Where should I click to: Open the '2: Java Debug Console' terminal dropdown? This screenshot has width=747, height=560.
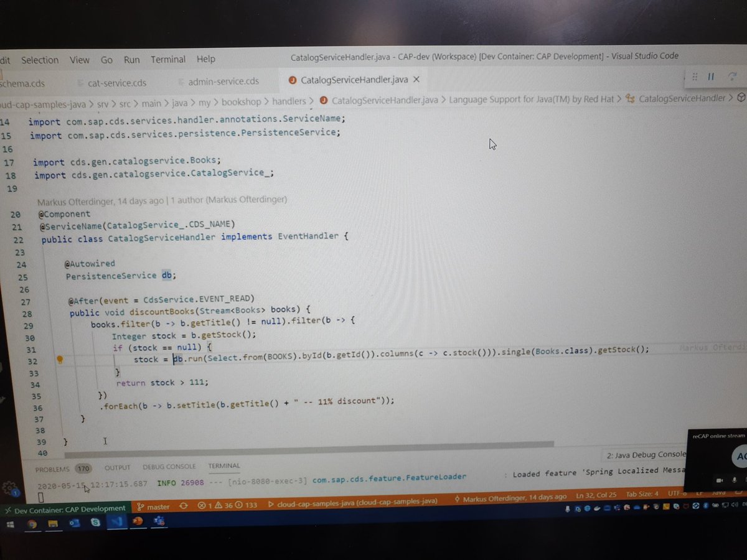(x=645, y=455)
